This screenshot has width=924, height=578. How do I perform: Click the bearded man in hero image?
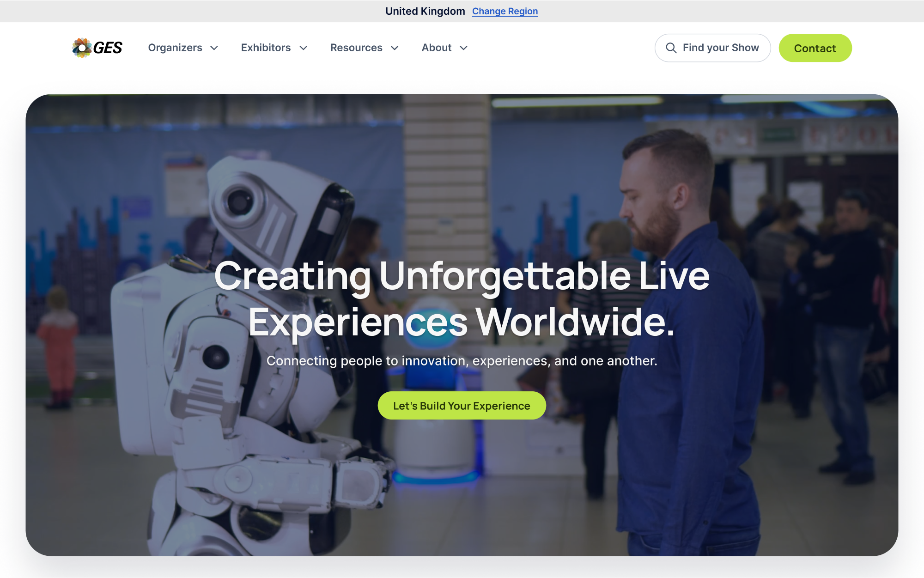point(688,342)
